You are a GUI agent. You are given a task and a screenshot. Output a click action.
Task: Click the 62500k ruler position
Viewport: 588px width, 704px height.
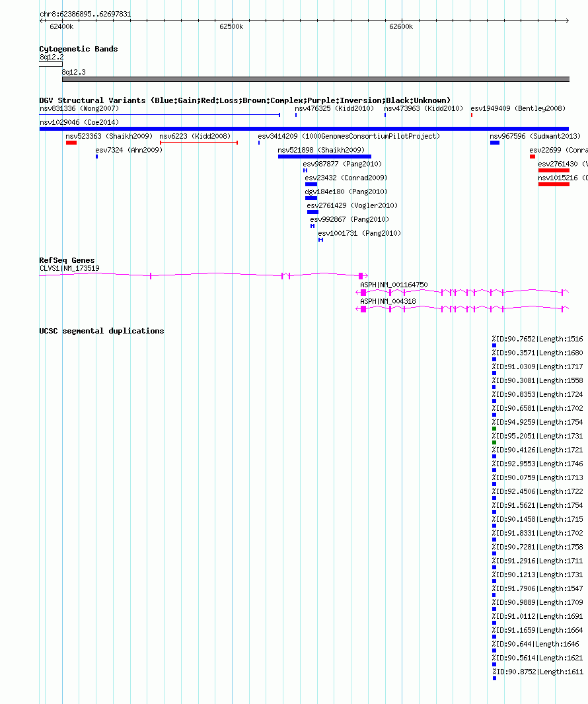231,27
